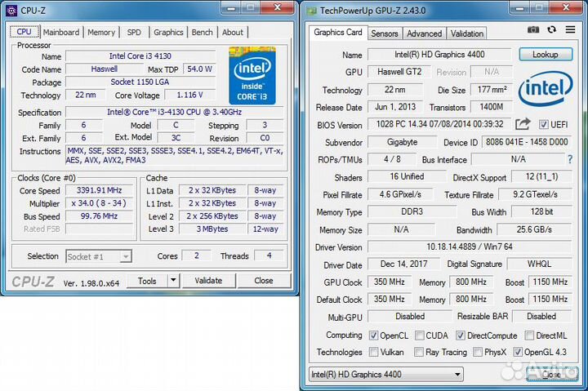Click the Die Size value 177 mm²
588x391 pixels.
492,90
